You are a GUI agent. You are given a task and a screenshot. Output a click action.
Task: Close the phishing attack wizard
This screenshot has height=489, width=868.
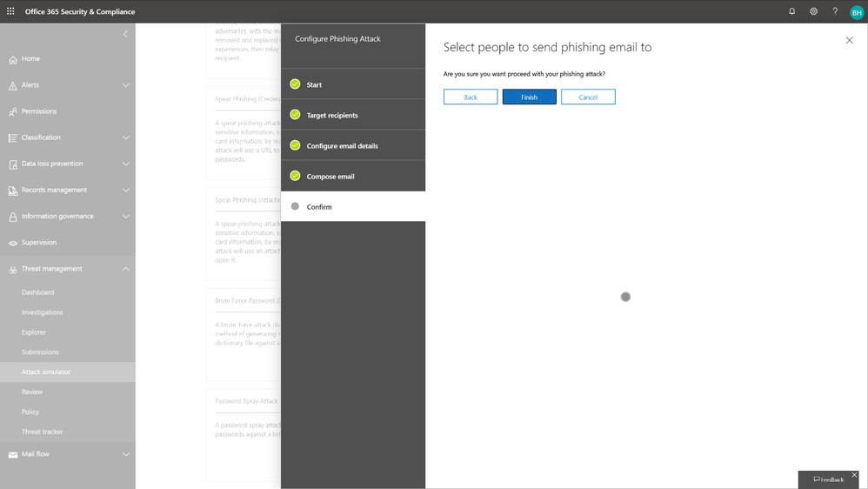click(849, 40)
